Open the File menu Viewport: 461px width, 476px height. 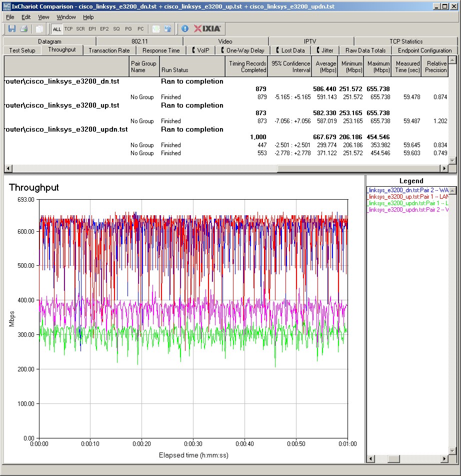coord(10,17)
